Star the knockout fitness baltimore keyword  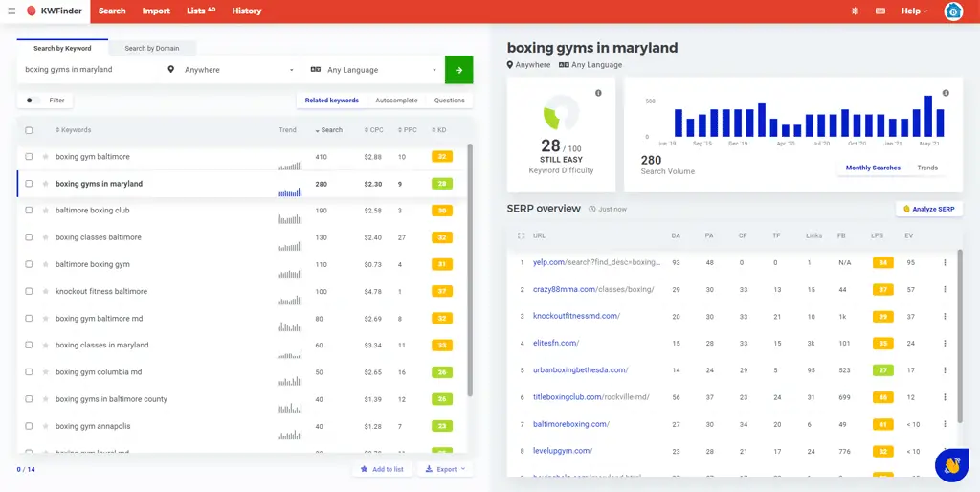coord(46,291)
